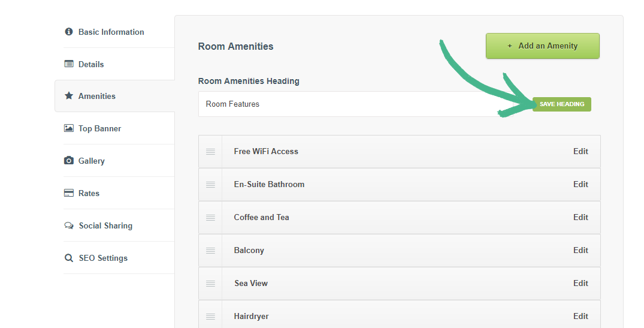Click the SEO Settings magnifier icon

point(69,258)
